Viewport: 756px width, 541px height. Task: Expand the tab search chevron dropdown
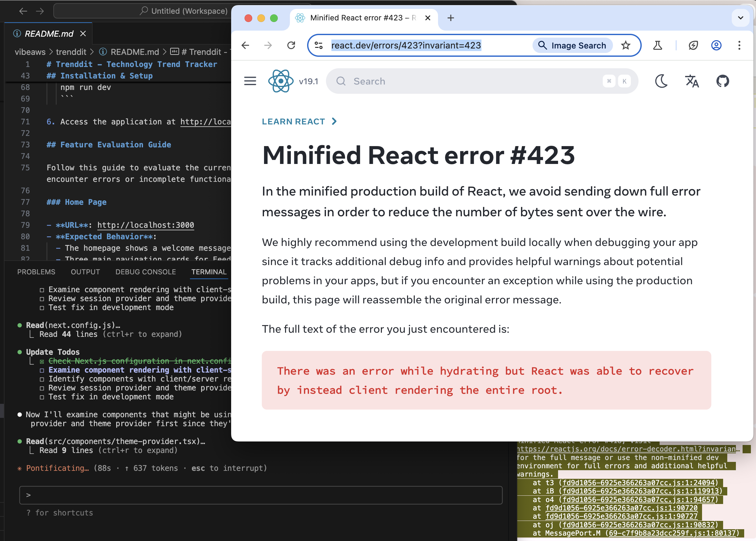[740, 18]
